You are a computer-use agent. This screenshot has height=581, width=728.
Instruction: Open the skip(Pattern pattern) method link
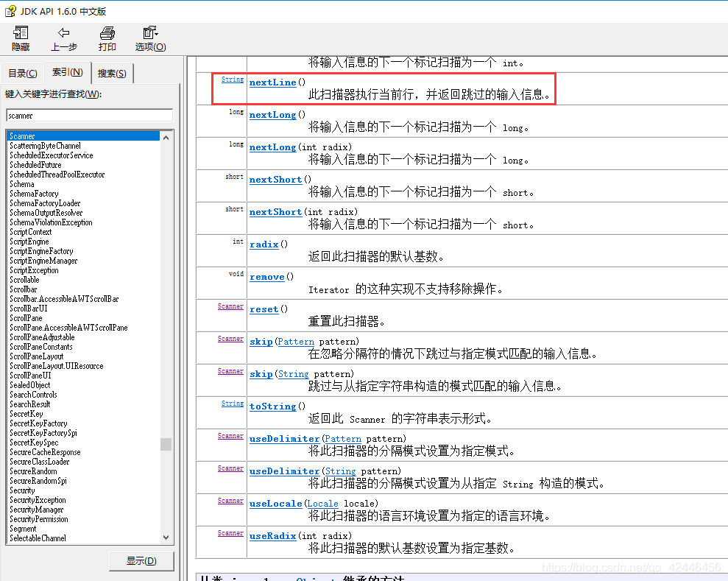point(261,342)
